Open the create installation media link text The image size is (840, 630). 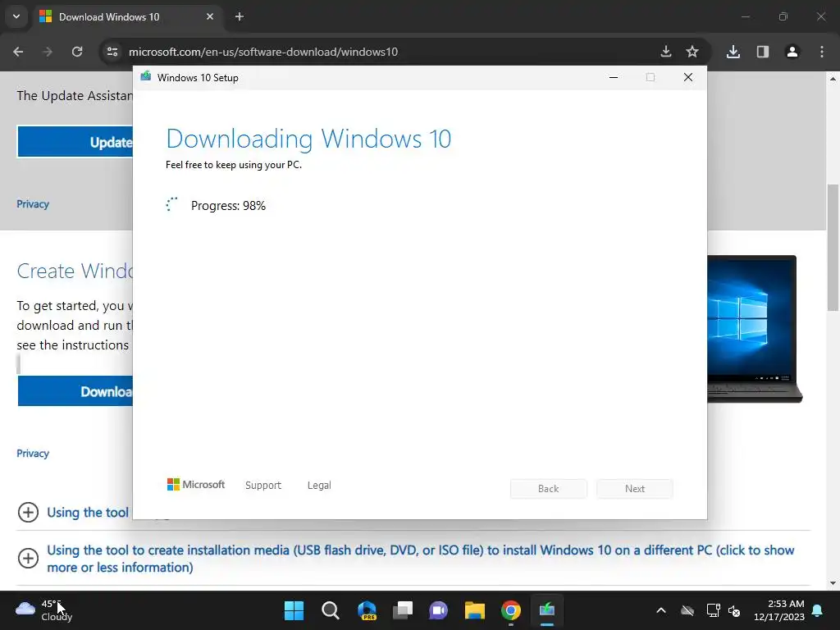click(x=421, y=559)
